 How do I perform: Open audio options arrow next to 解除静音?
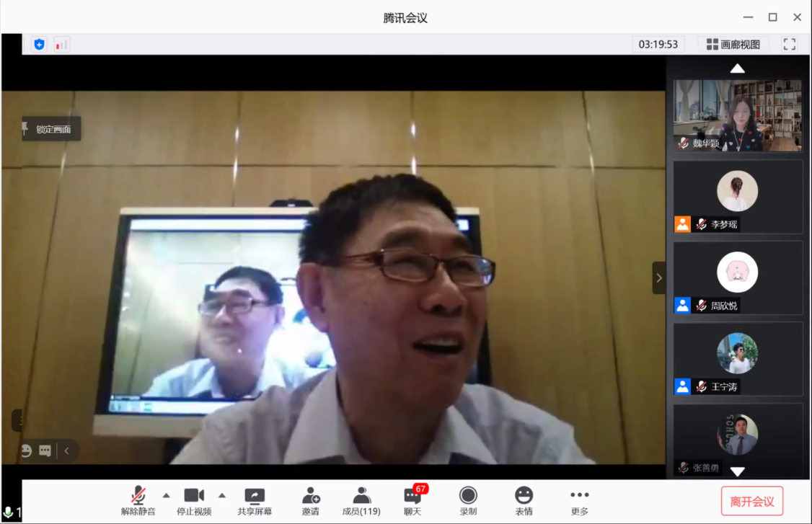click(167, 495)
